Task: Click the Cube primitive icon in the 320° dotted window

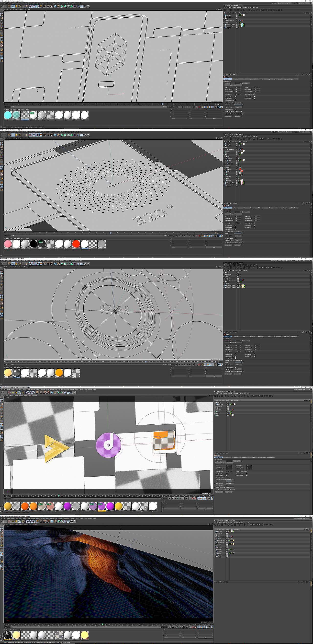Action: 55,135
